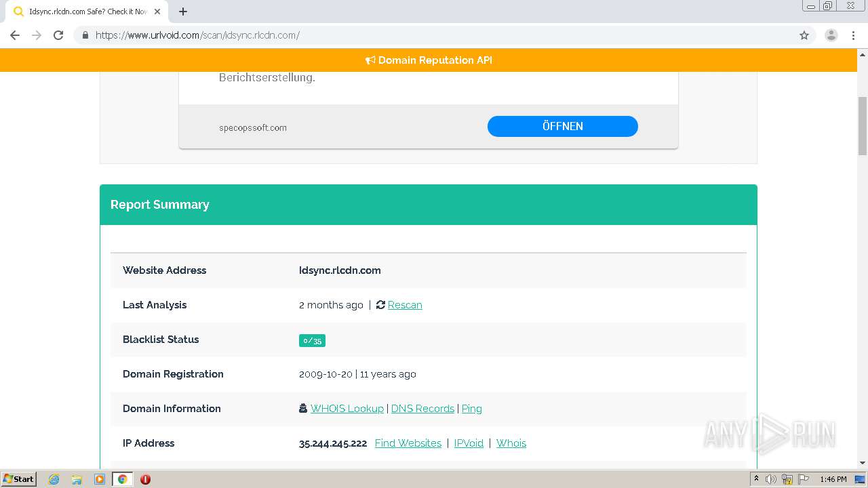The image size is (868, 488).
Task: Click scrollbar up arrow
Action: coord(863,54)
